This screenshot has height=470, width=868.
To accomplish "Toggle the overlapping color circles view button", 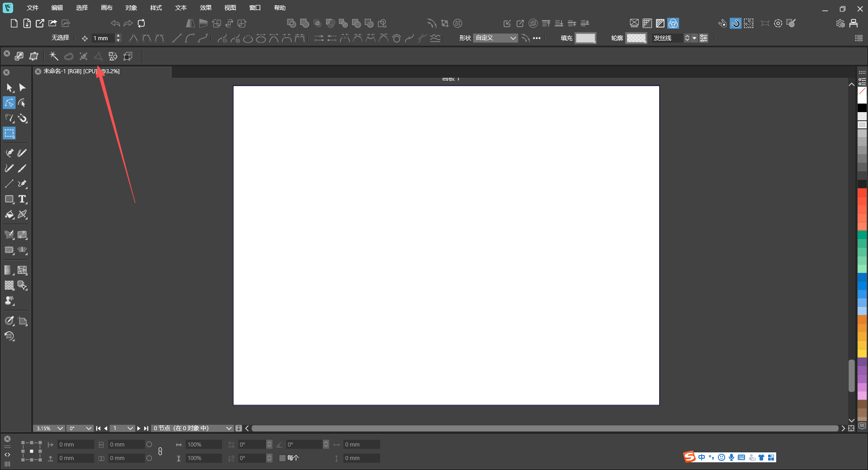I will point(673,23).
